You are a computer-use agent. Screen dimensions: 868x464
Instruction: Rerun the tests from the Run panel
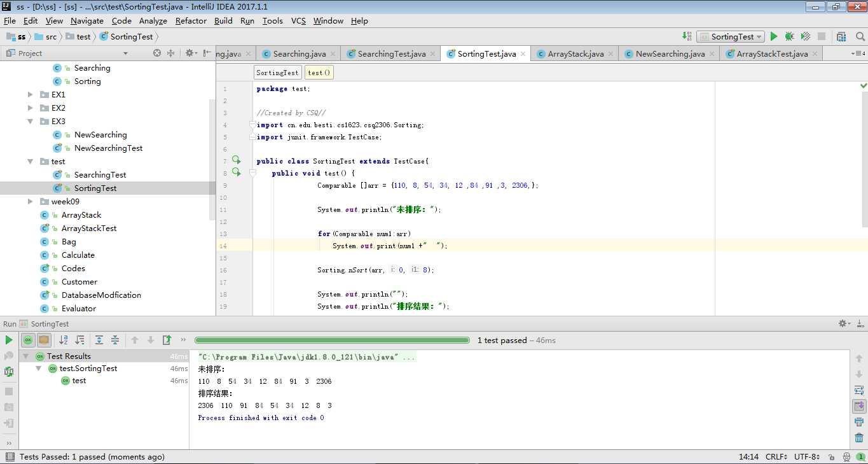(x=9, y=340)
